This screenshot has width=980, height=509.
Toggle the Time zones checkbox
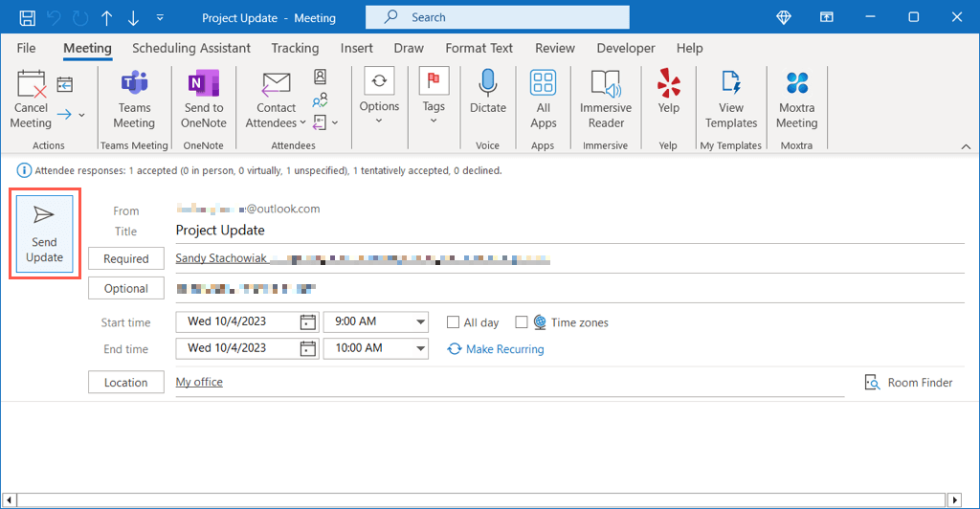[x=522, y=322]
